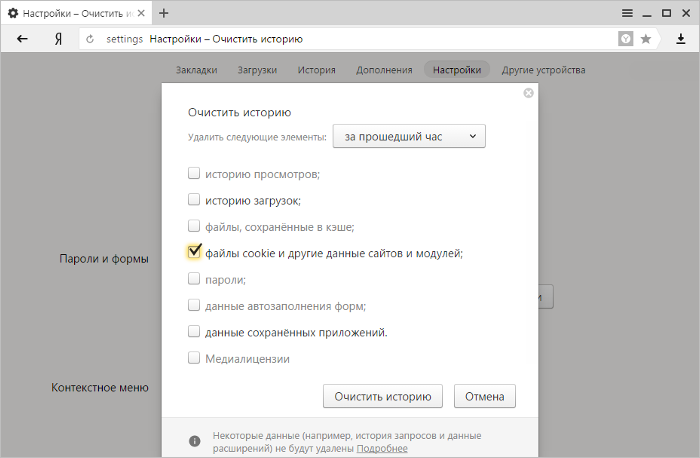The height and width of the screenshot is (458, 700).
Task: Click the Protect shield icon in address bar
Action: coord(625,39)
